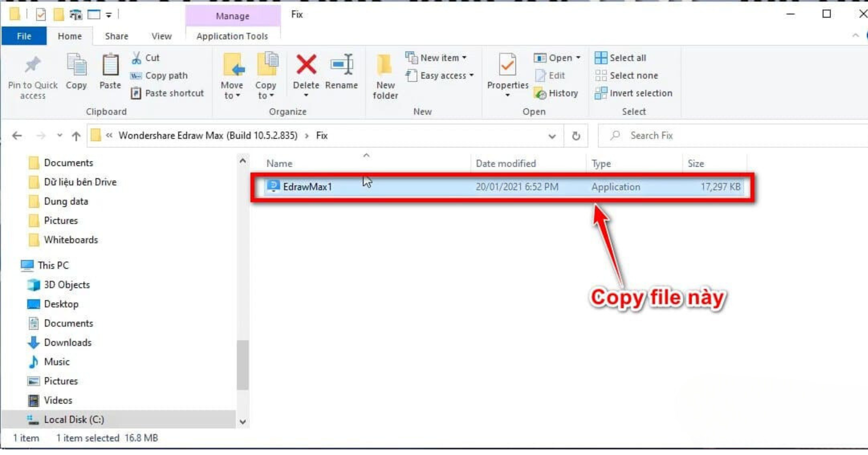The width and height of the screenshot is (868, 455).
Task: Click Invert selection
Action: [x=634, y=93]
